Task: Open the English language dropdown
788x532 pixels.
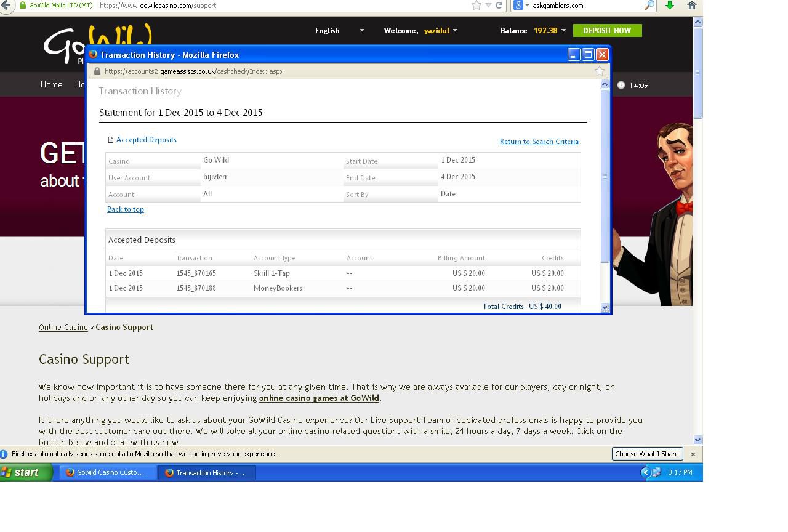Action: 340,30
